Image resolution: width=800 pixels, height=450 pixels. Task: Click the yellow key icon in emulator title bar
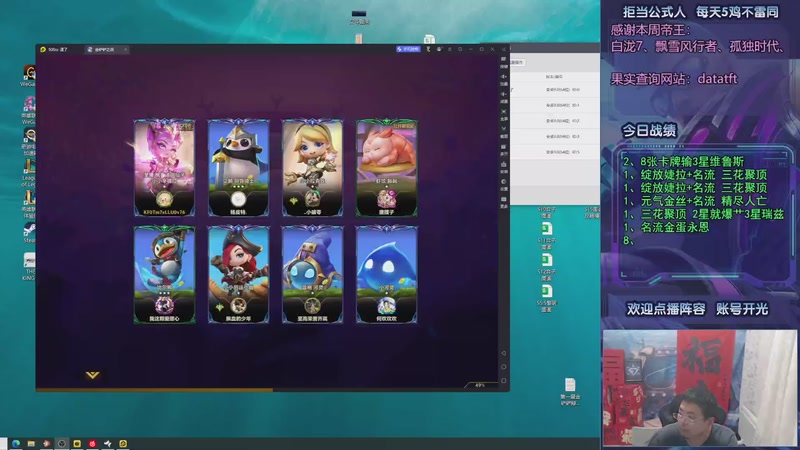[428, 49]
